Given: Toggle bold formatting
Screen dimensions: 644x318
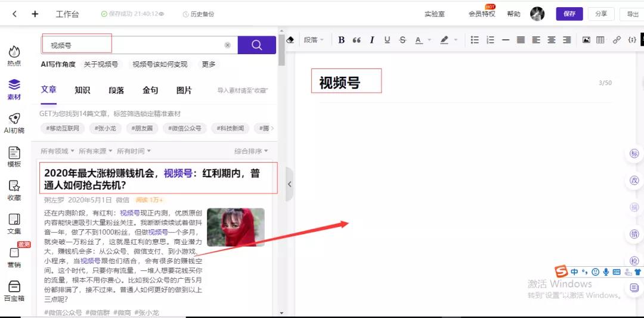Looking at the screenshot, I should tap(341, 40).
